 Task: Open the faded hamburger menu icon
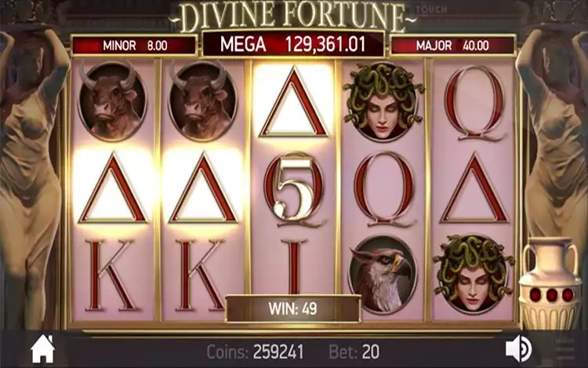point(565,349)
